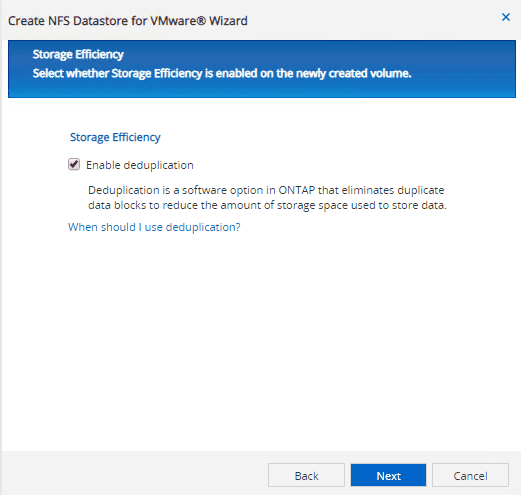Click the Cancel button in the footer
521x495 pixels.
click(470, 475)
